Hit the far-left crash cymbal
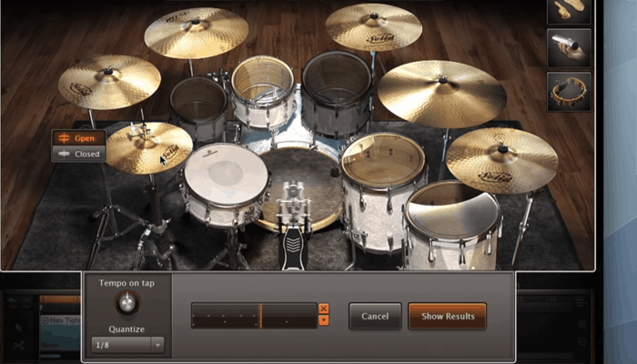637x364 pixels. [x=109, y=82]
